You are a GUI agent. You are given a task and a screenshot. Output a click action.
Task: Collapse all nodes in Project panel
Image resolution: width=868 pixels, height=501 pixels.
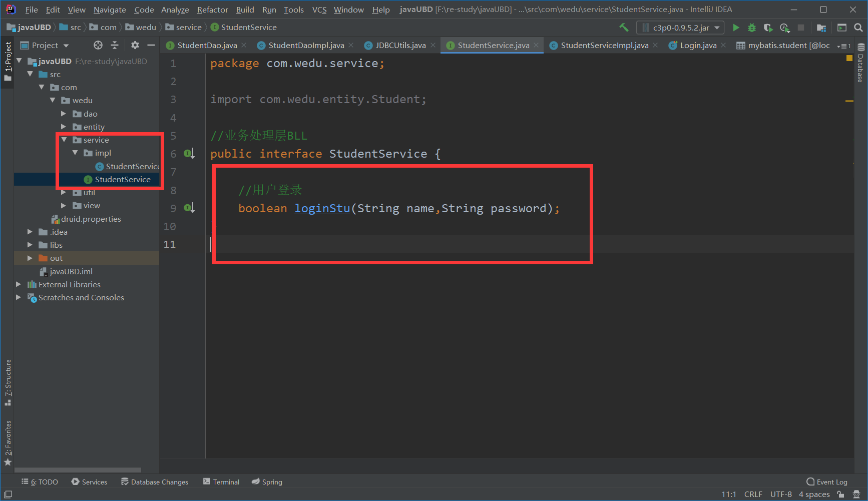pos(115,45)
